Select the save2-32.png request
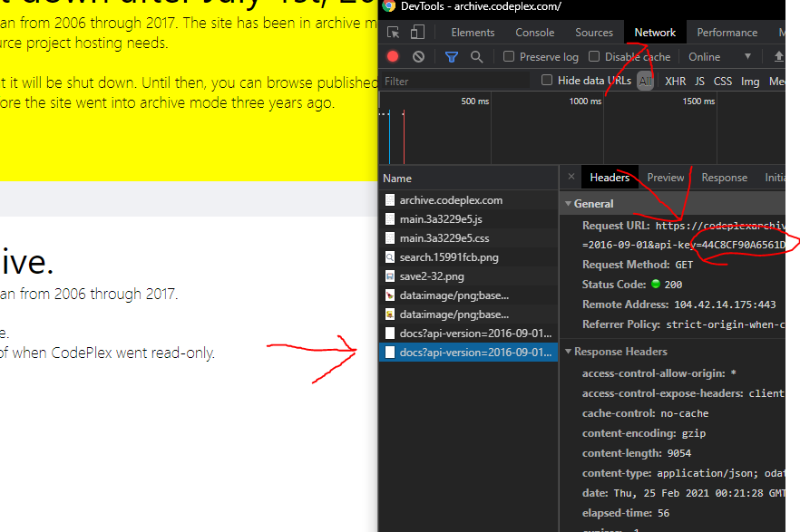 point(468,276)
